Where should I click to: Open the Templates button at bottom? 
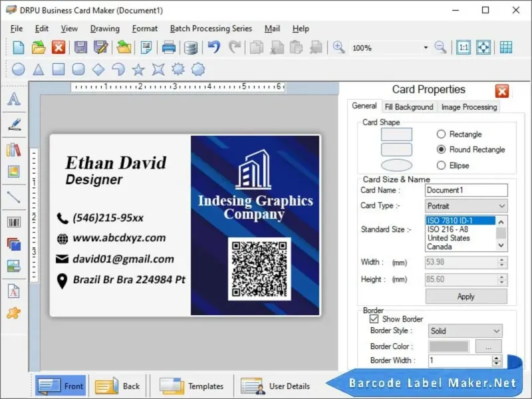[x=192, y=386]
